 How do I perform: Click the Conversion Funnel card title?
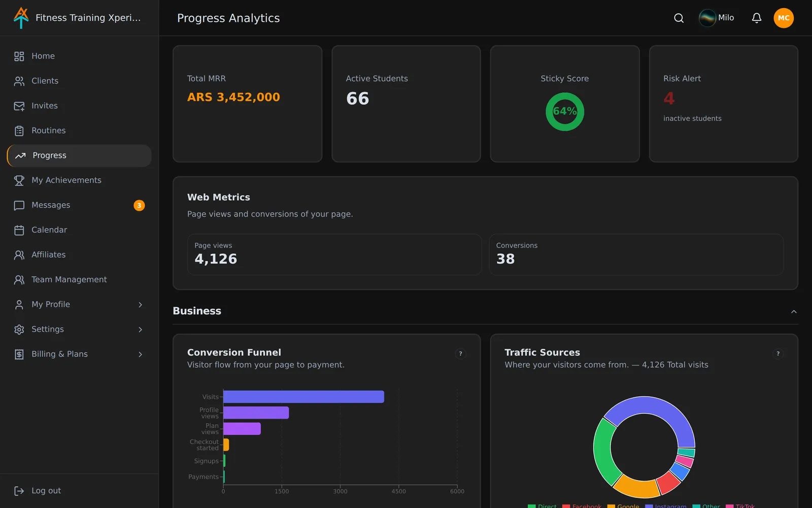(x=234, y=353)
